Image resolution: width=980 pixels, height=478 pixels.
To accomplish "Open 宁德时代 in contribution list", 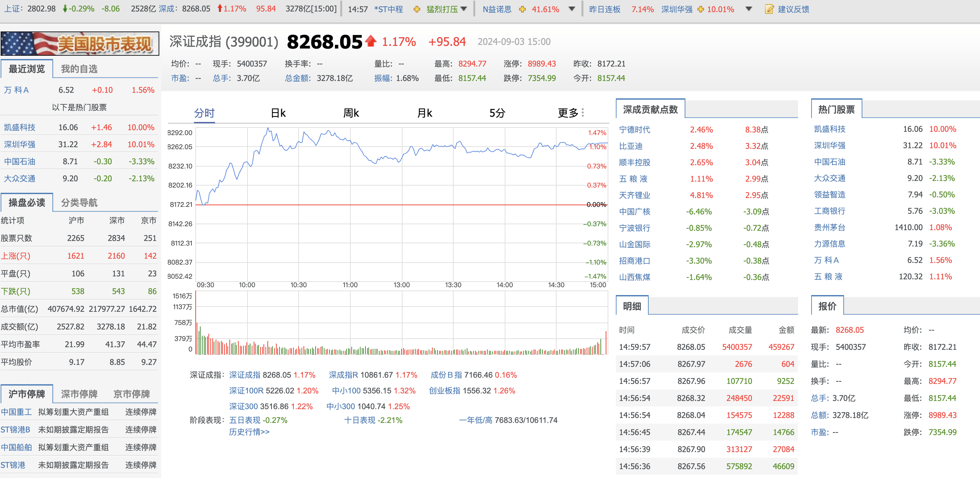I will pyautogui.click(x=635, y=129).
